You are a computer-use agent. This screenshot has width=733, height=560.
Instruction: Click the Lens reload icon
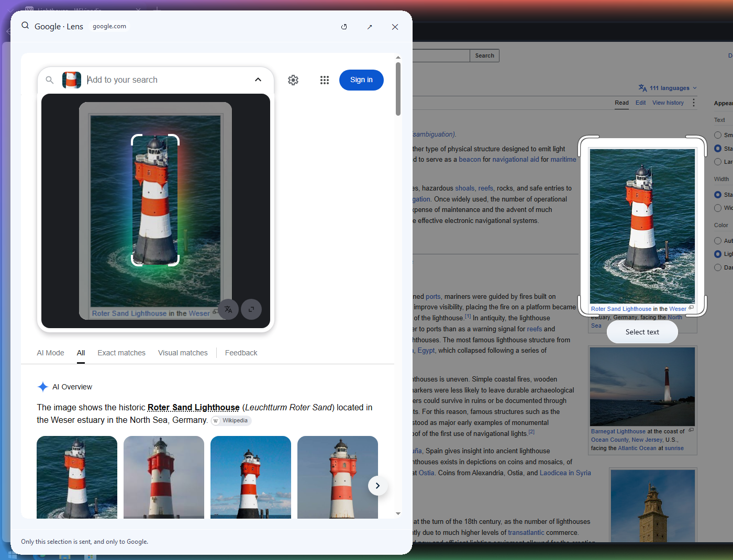pyautogui.click(x=344, y=27)
